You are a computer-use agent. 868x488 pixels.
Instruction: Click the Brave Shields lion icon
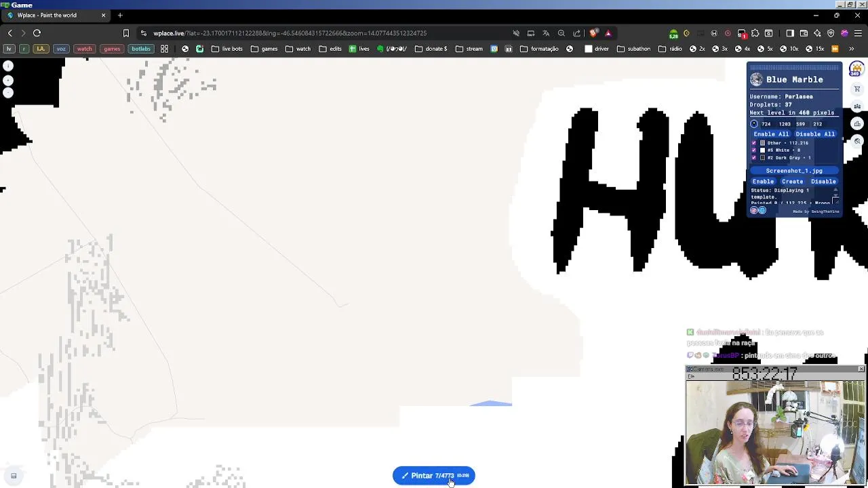tap(594, 33)
